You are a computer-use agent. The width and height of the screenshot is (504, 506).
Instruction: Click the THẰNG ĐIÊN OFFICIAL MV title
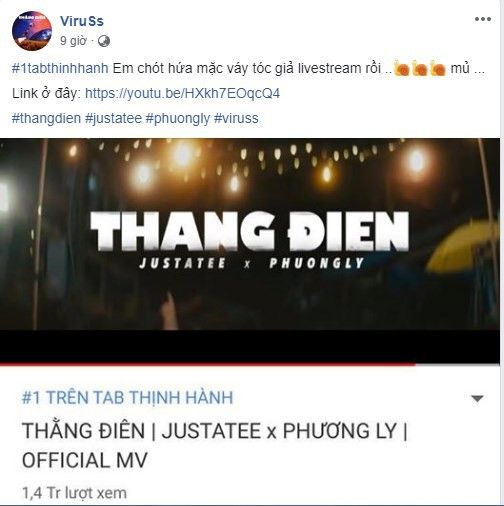[x=215, y=445]
